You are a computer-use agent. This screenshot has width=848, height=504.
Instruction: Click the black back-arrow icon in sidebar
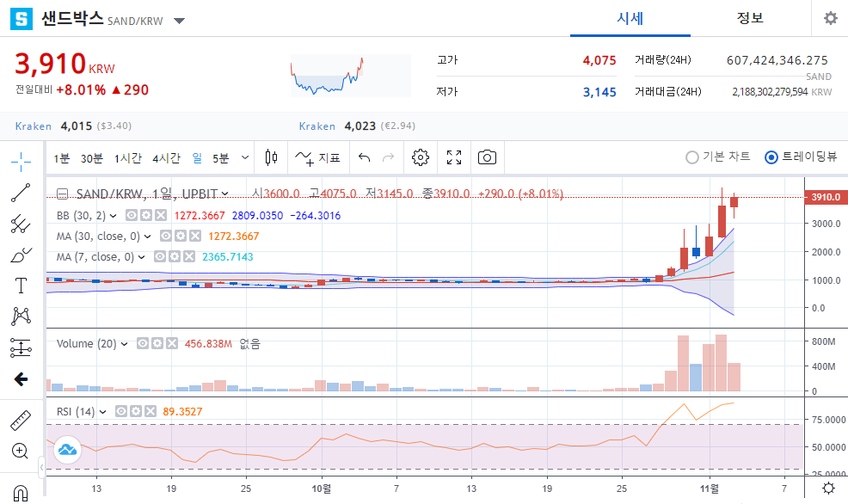[x=21, y=379]
